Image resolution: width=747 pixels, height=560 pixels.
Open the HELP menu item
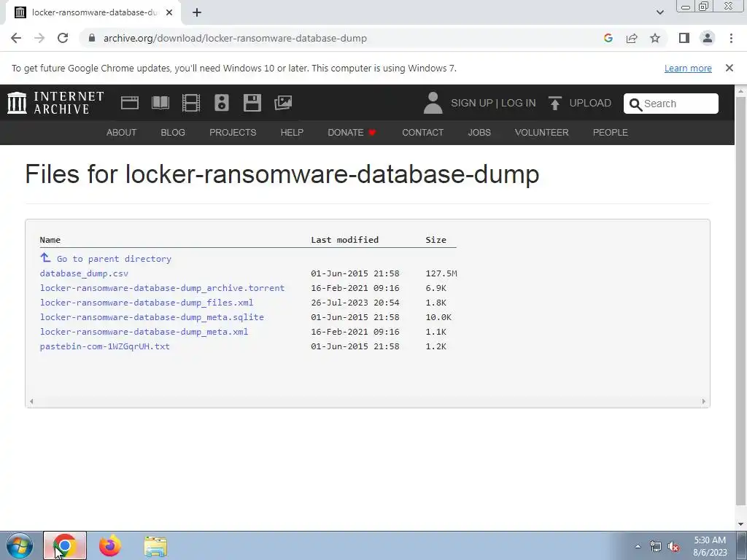point(292,133)
